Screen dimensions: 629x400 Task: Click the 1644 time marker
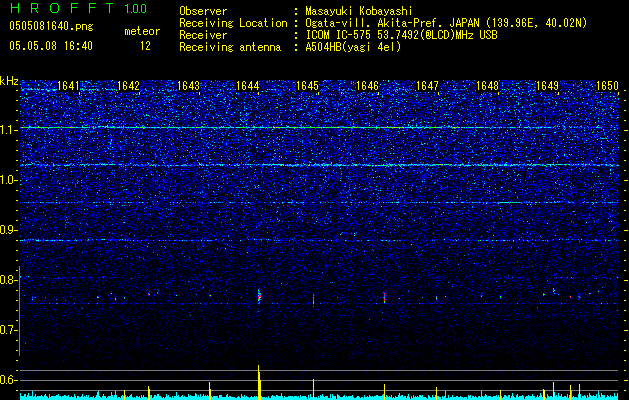pyautogui.click(x=248, y=86)
